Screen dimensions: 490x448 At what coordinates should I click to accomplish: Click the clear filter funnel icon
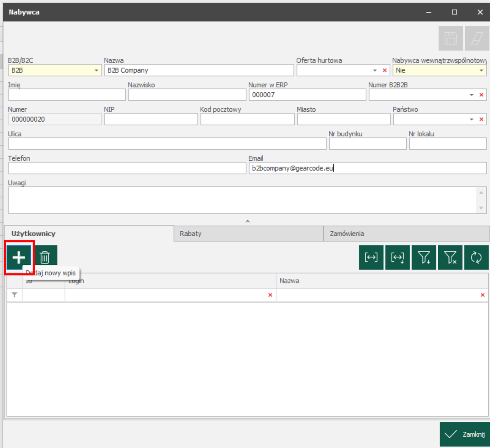coord(450,257)
